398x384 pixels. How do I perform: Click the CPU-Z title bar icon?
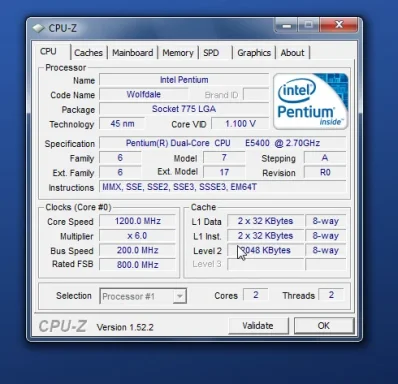click(x=39, y=28)
